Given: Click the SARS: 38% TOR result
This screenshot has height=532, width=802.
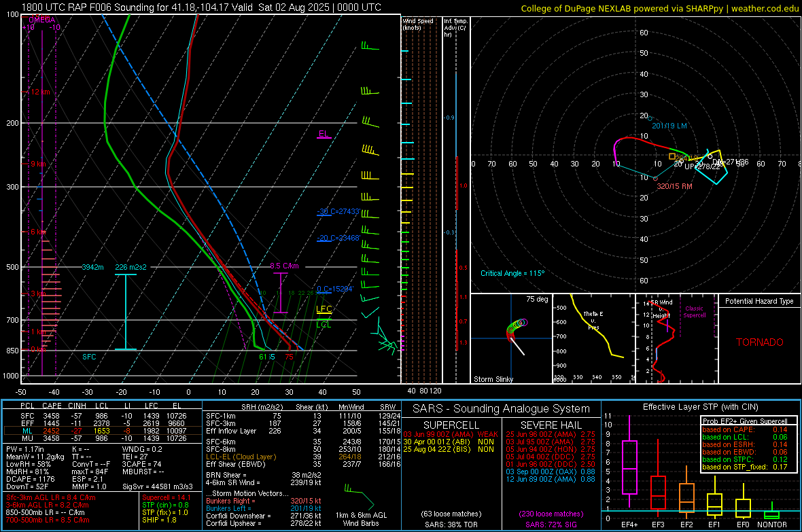Looking at the screenshot, I should tap(451, 525).
